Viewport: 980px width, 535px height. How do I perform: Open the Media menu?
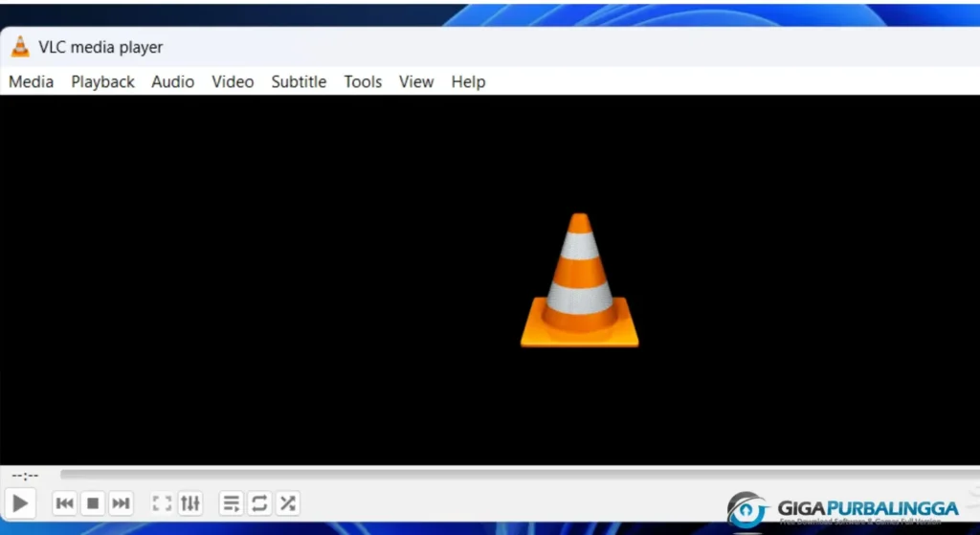pyautogui.click(x=32, y=82)
